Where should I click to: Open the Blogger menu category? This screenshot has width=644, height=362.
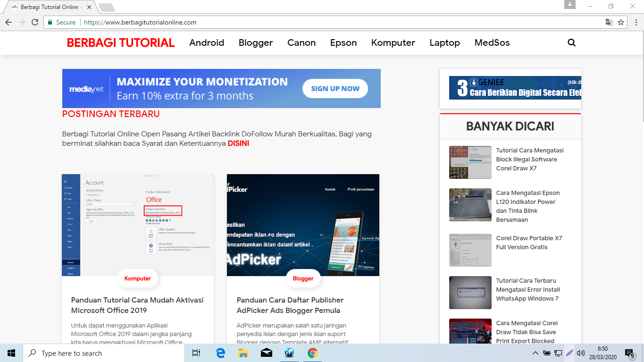pos(256,42)
